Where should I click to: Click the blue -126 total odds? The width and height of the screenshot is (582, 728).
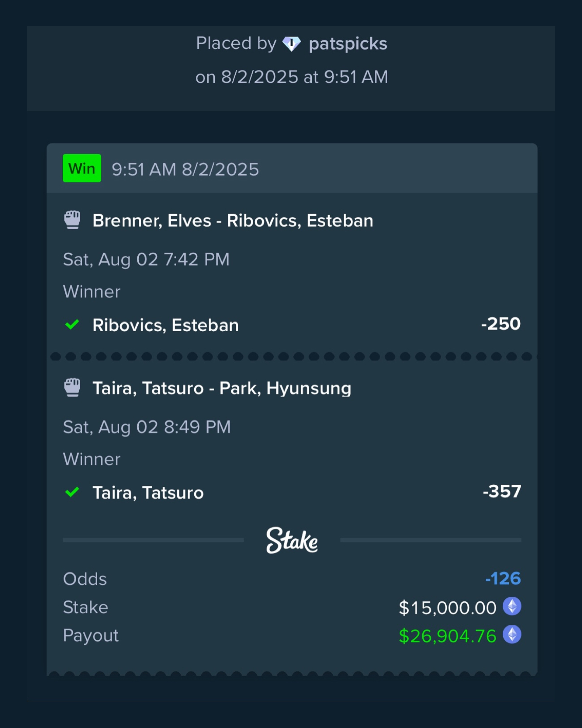click(x=503, y=578)
